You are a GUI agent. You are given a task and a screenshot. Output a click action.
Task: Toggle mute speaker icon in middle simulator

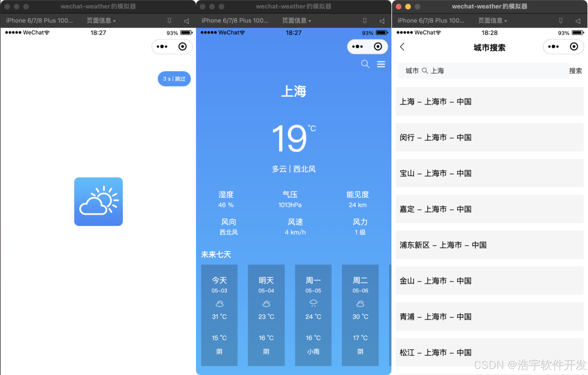(x=382, y=21)
